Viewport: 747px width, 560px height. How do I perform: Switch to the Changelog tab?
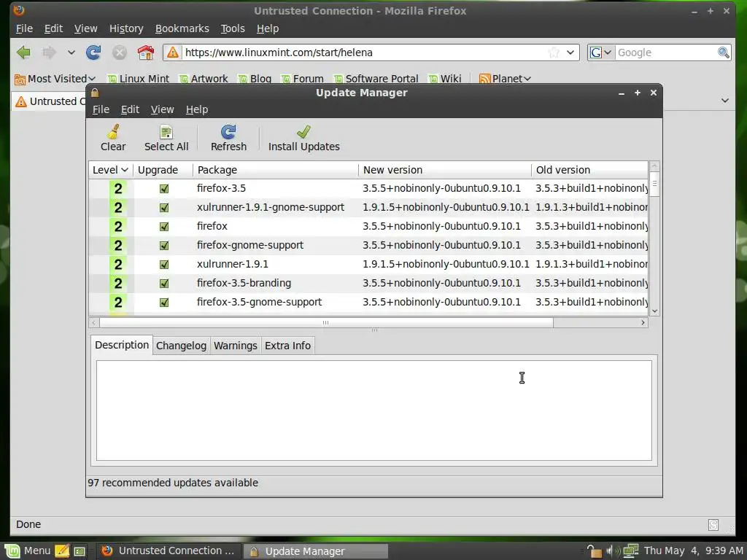click(181, 346)
